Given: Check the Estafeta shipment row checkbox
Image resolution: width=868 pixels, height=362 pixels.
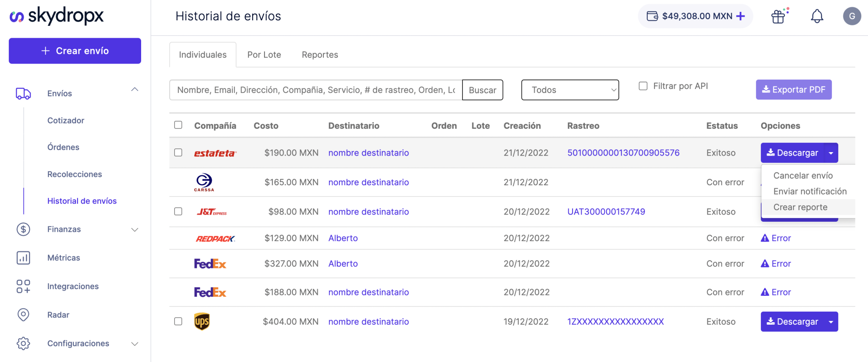Looking at the screenshot, I should pyautogui.click(x=178, y=153).
